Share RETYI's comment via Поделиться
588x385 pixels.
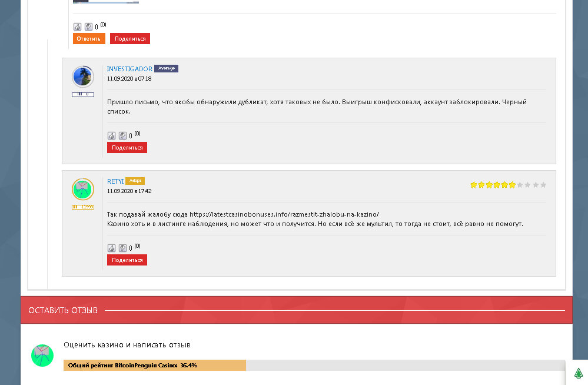tap(127, 260)
